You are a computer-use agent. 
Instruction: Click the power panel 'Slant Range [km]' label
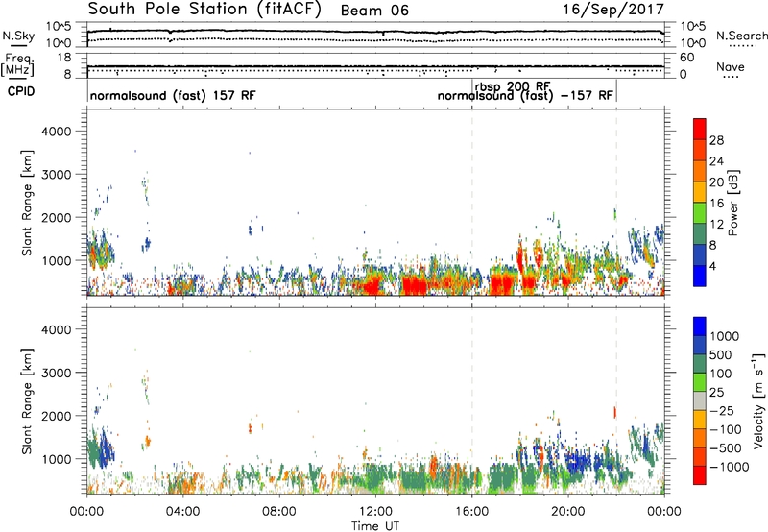(27, 203)
